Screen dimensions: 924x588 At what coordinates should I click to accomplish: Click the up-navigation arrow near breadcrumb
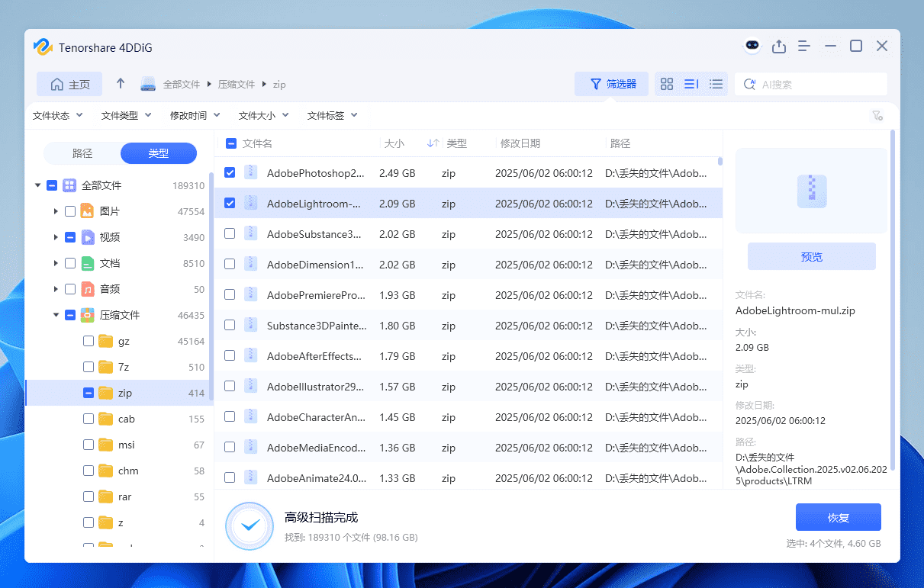120,84
